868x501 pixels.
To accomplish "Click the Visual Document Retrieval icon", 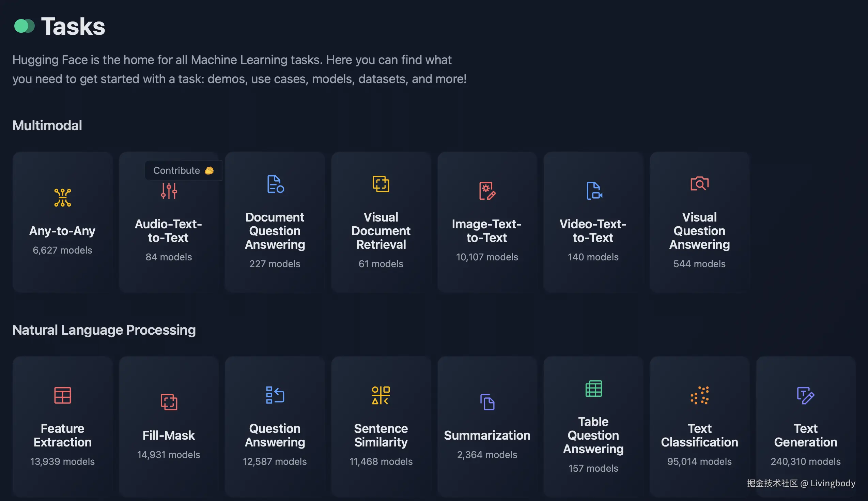I will (x=381, y=184).
